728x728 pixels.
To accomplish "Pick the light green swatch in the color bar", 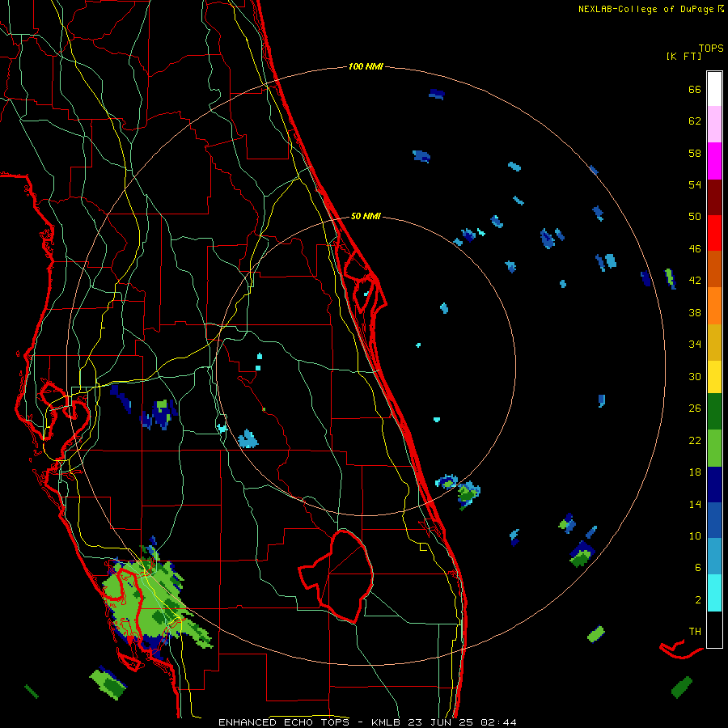I will (x=714, y=448).
